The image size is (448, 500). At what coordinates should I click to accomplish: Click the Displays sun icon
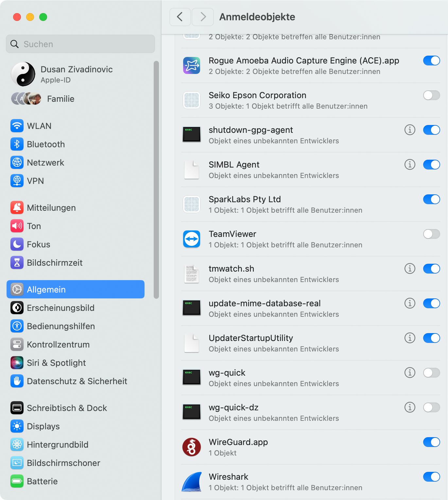point(17,426)
